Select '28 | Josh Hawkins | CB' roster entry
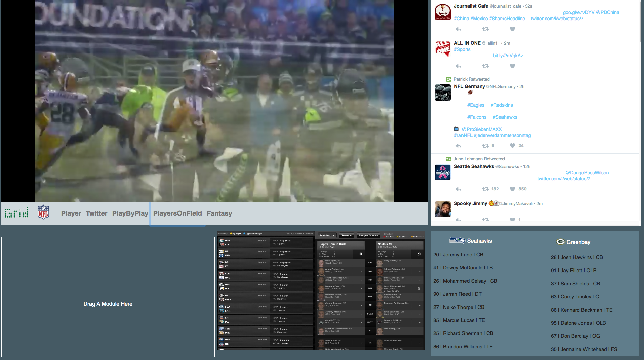The image size is (644, 360). pos(577,257)
